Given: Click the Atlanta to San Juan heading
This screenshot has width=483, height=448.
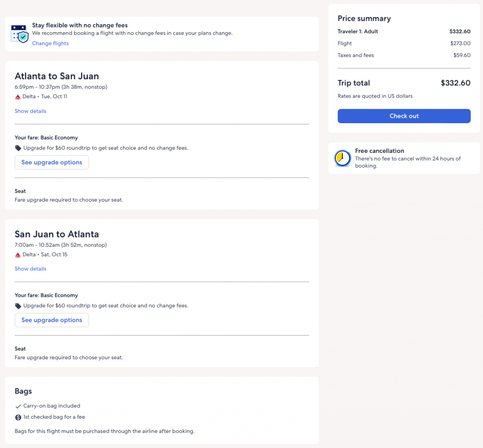Looking at the screenshot, I should (57, 76).
